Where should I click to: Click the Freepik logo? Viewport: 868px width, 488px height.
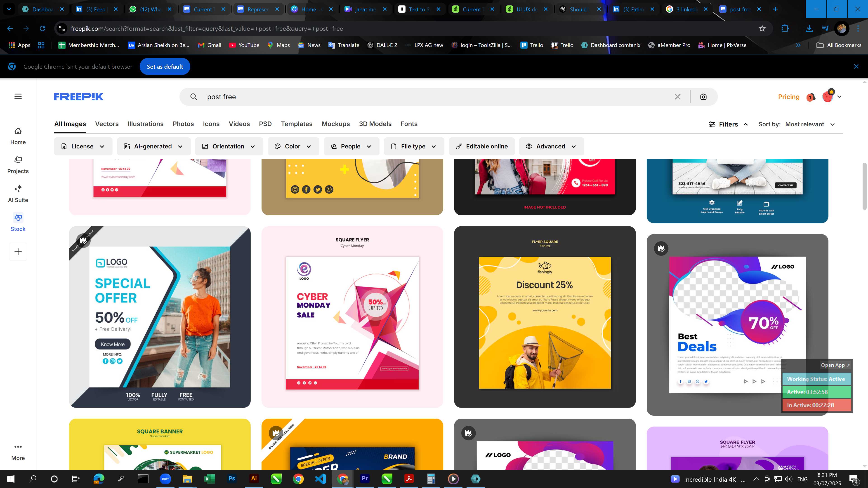point(78,97)
